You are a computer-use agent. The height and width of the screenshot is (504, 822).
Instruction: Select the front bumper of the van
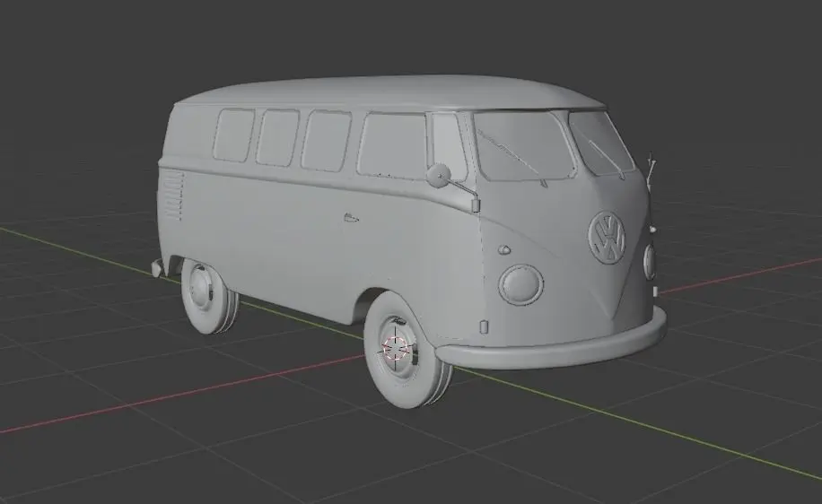[x=552, y=340]
